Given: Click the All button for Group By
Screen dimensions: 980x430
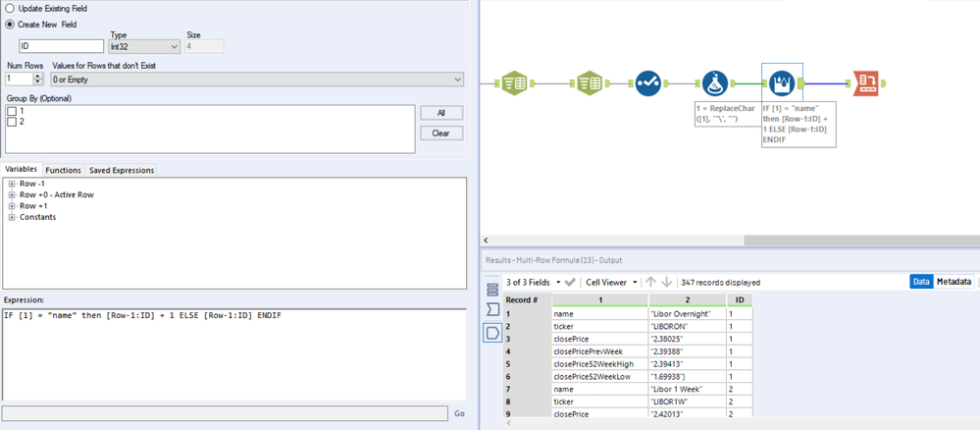Looking at the screenshot, I should point(441,113).
